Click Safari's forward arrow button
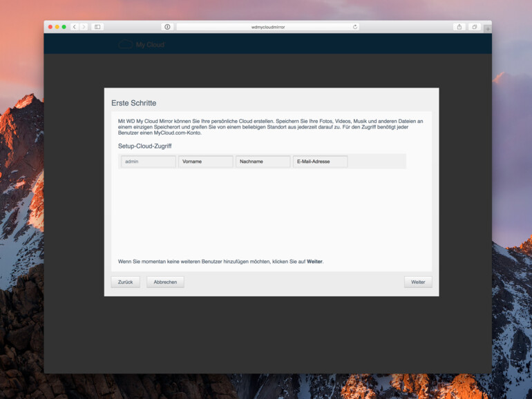The image size is (532, 399). point(84,27)
